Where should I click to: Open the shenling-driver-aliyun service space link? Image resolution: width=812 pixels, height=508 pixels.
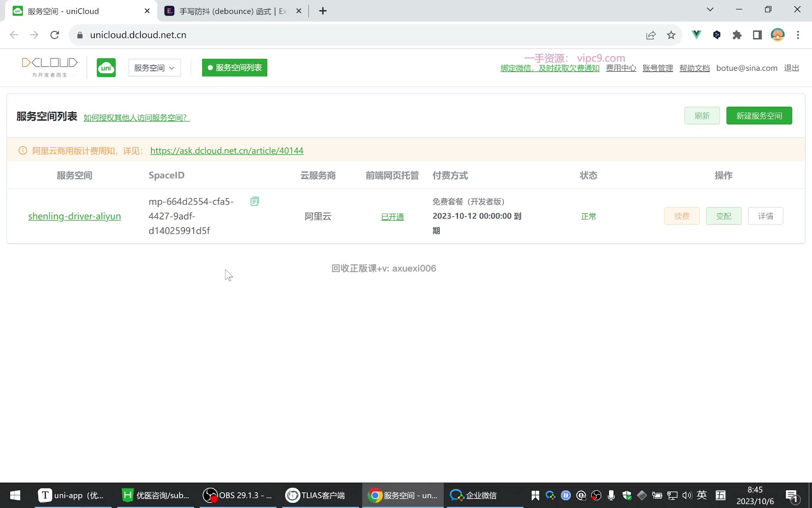[74, 216]
